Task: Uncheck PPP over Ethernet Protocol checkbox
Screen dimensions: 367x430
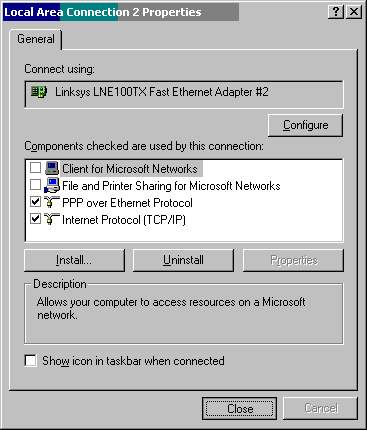Action: click(35, 202)
